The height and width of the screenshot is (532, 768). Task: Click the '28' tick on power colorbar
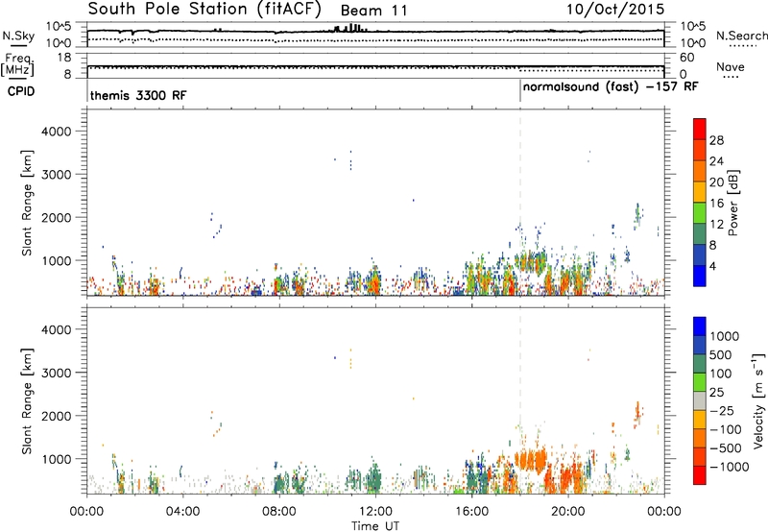pos(716,140)
